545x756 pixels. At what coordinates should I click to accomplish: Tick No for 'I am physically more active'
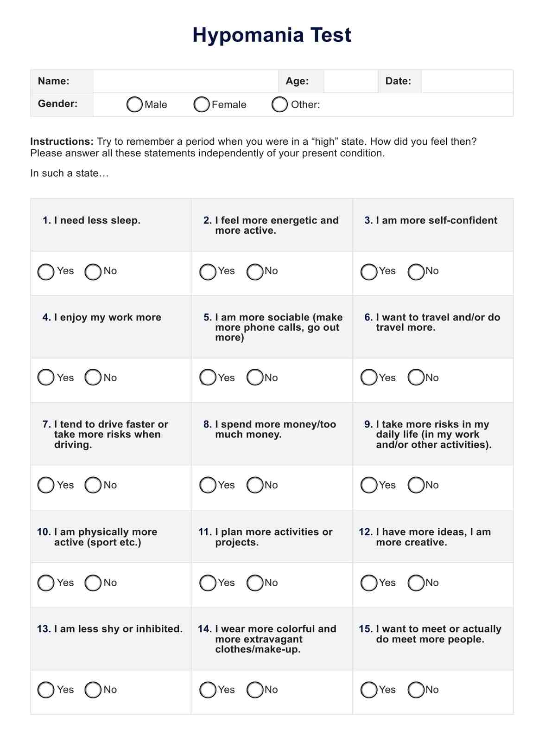click(x=93, y=583)
